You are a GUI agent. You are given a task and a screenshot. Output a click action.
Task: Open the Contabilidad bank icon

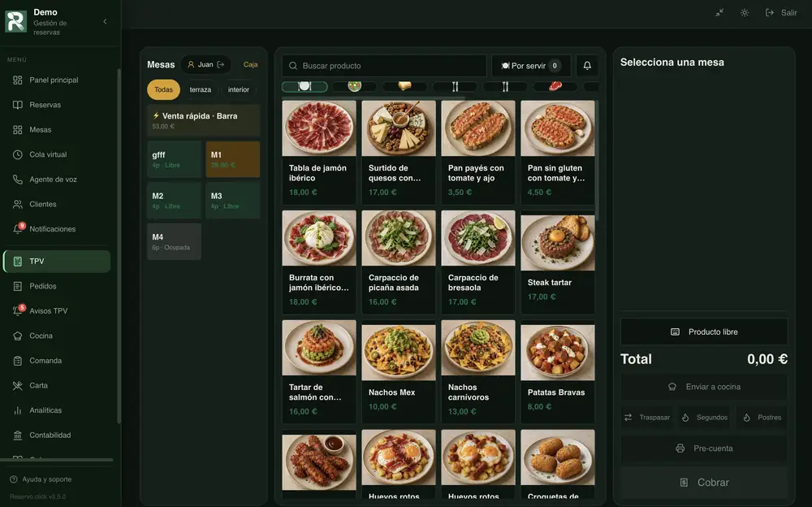coord(18,435)
